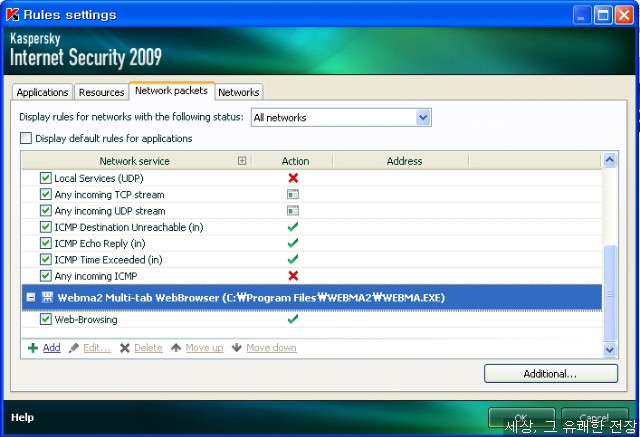The image size is (640, 437).
Task: Click the Address column header
Action: [404, 161]
